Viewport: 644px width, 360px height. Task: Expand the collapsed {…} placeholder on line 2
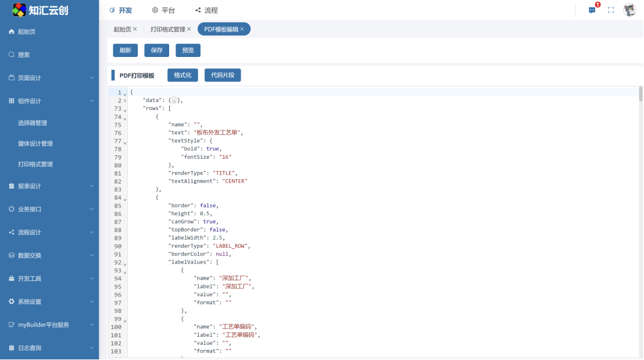[174, 100]
